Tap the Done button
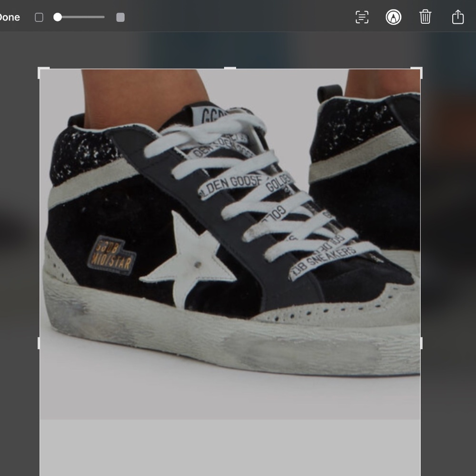The height and width of the screenshot is (476, 476). [10, 17]
